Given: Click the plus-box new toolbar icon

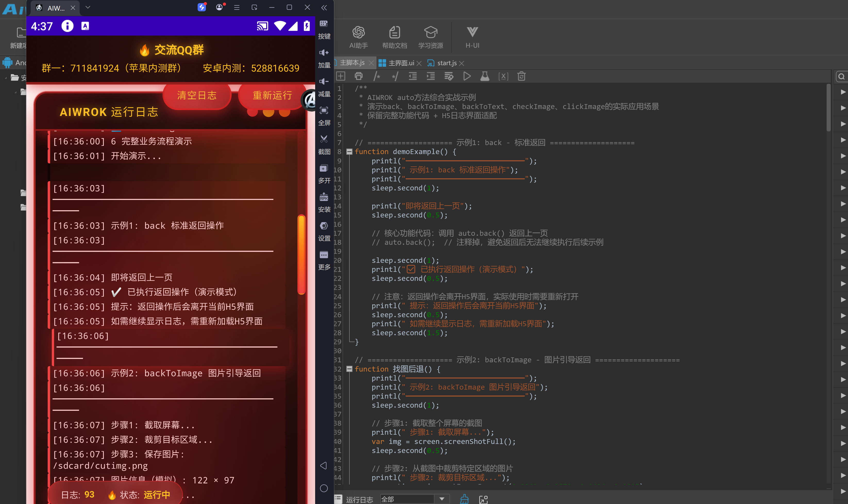Looking at the screenshot, I should pos(341,76).
